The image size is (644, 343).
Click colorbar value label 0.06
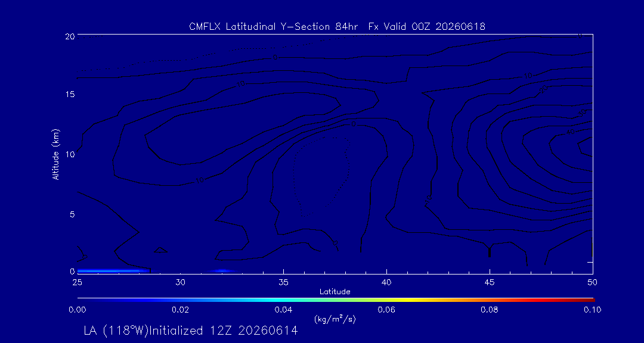pyautogui.click(x=386, y=310)
